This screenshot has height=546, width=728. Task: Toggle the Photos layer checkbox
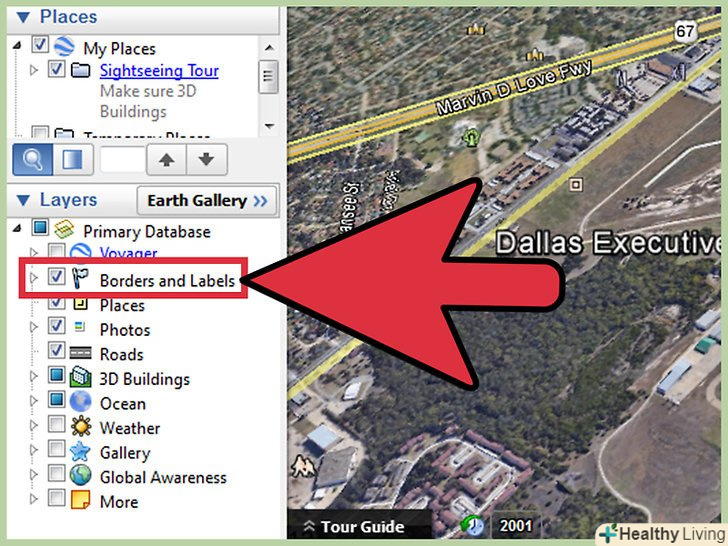(57, 326)
